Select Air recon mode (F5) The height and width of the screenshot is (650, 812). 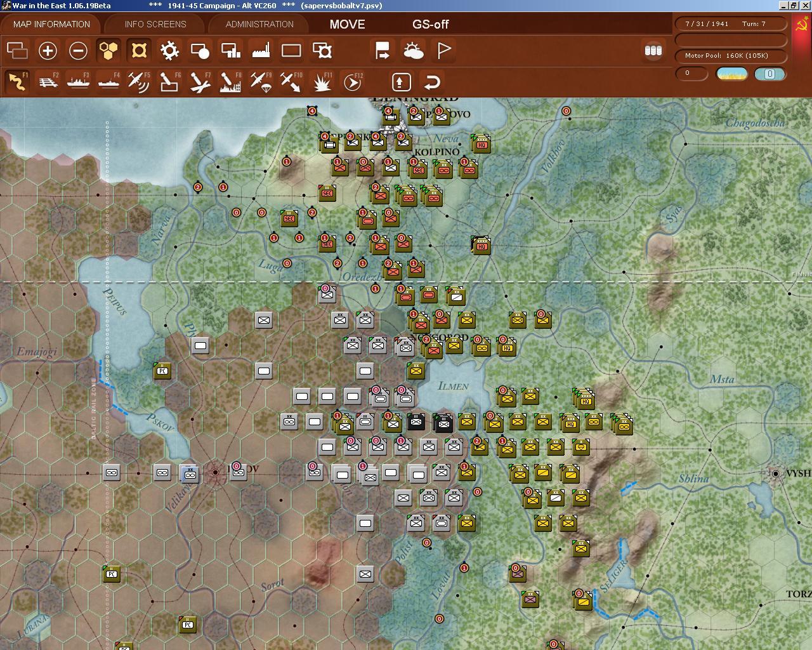[x=139, y=82]
